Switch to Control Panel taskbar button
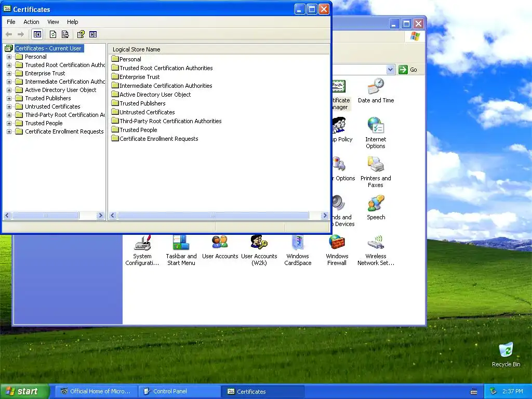The height and width of the screenshot is (399, 532). pyautogui.click(x=179, y=391)
